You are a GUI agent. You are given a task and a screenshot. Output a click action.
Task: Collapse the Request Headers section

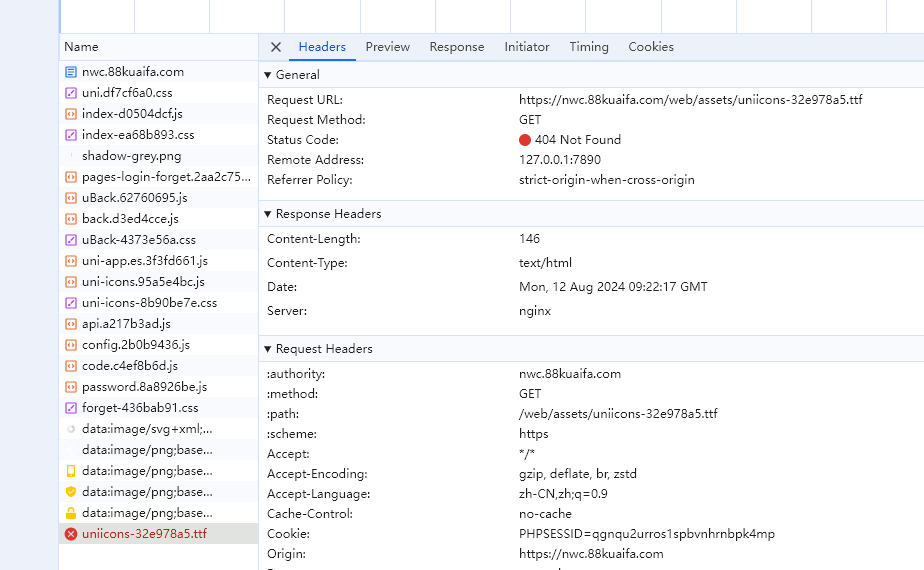268,349
